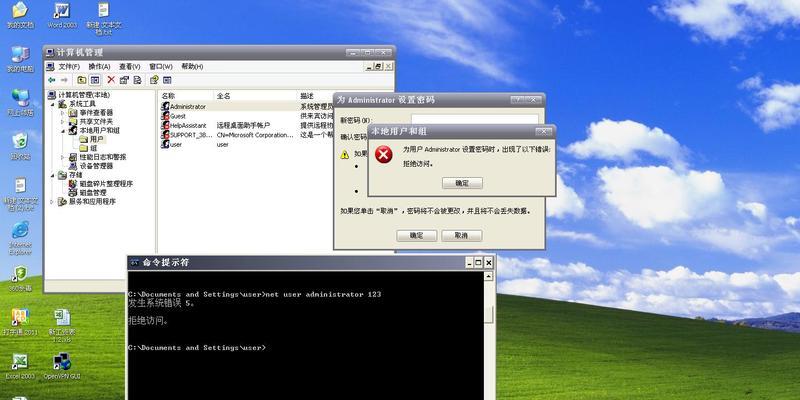This screenshot has width=800, height=400.
Task: Open Properties via the toolbar icon
Action: (x=124, y=80)
